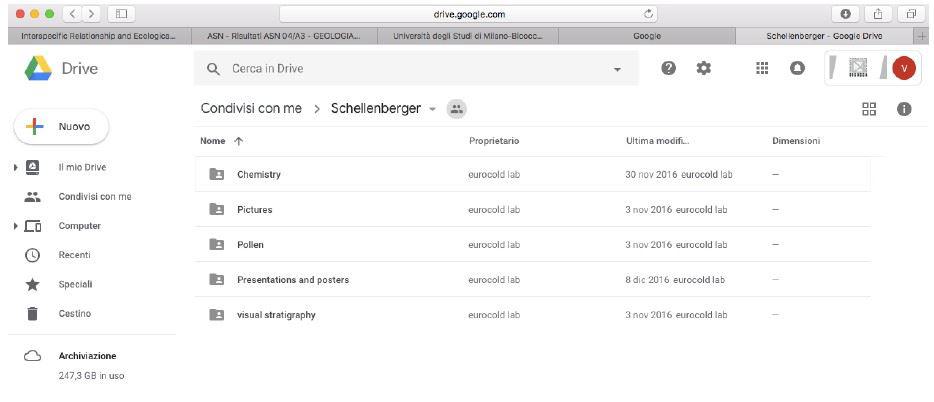This screenshot has width=934, height=402.
Task: Click the shared people icon beside Schellenberger
Action: (x=457, y=109)
